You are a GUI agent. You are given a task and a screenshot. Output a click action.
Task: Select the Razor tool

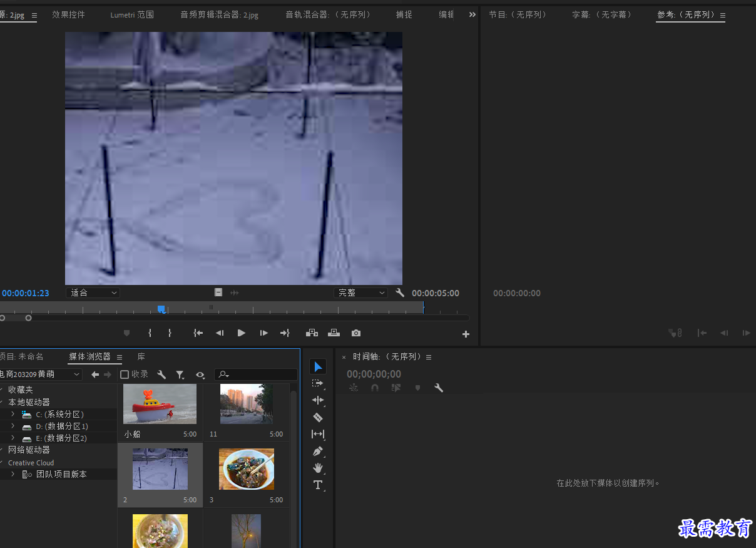(318, 417)
